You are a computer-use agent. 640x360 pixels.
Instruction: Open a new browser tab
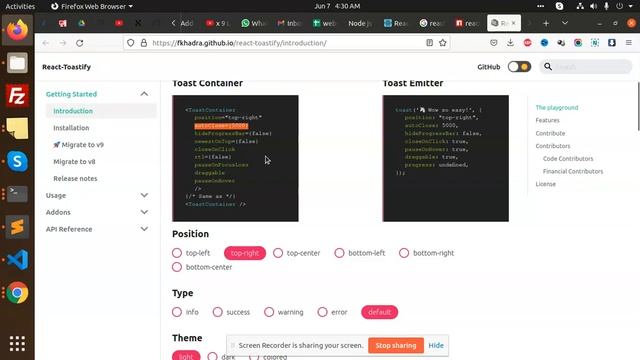pos(546,23)
